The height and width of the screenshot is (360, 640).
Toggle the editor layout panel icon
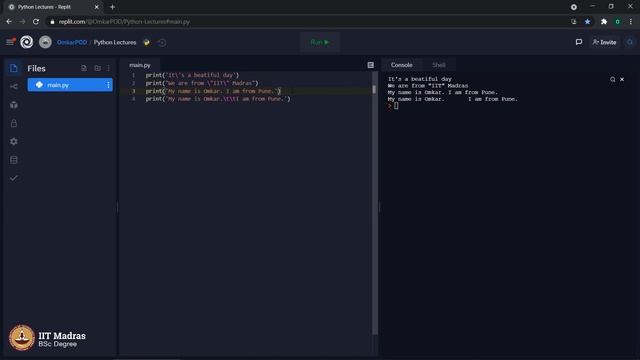371,65
